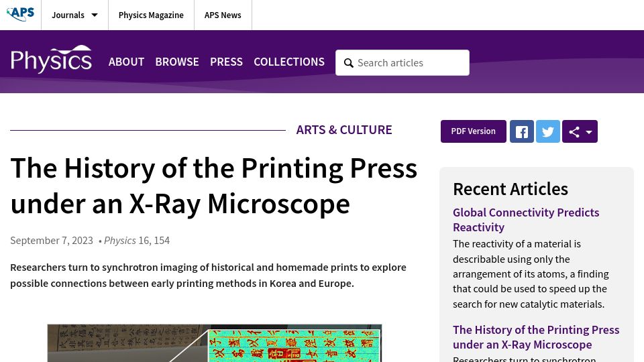Share article on Twitter

click(548, 131)
